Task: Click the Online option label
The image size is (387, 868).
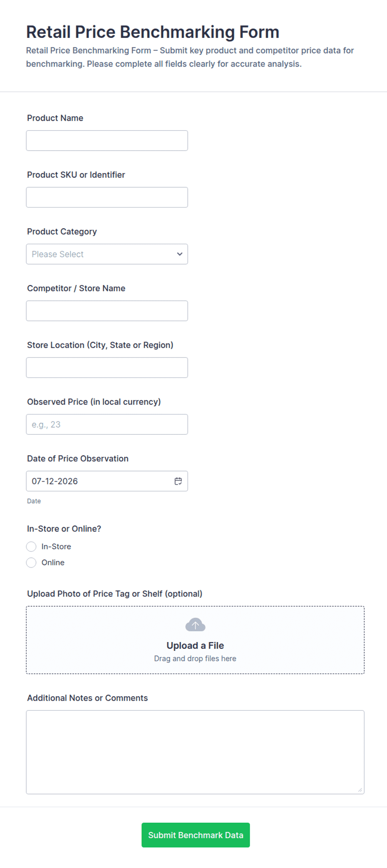Action: [53, 563]
